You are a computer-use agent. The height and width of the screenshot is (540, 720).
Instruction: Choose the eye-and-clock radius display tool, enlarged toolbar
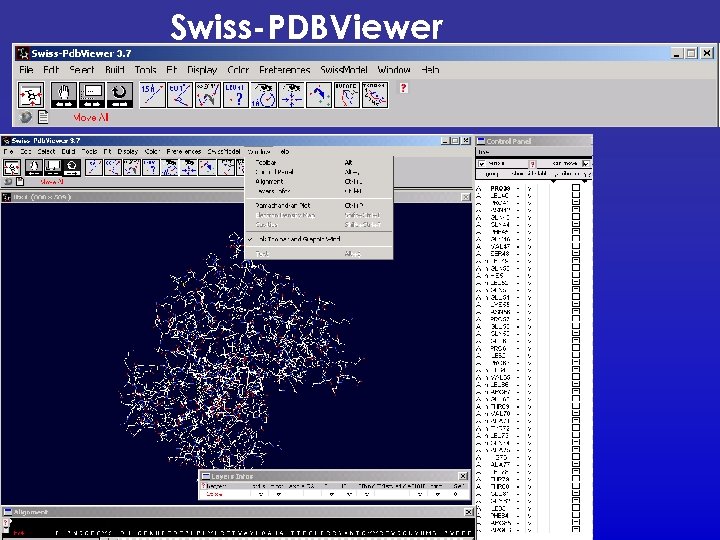264,95
